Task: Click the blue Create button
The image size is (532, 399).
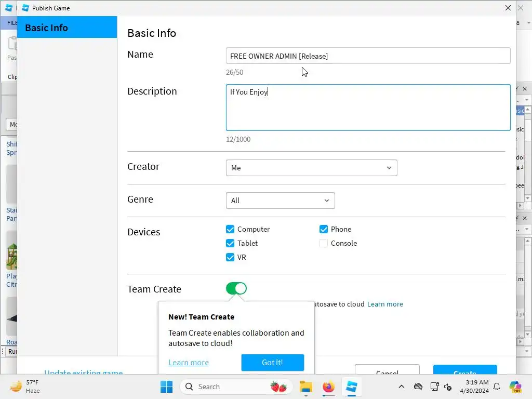Action: [x=465, y=370]
